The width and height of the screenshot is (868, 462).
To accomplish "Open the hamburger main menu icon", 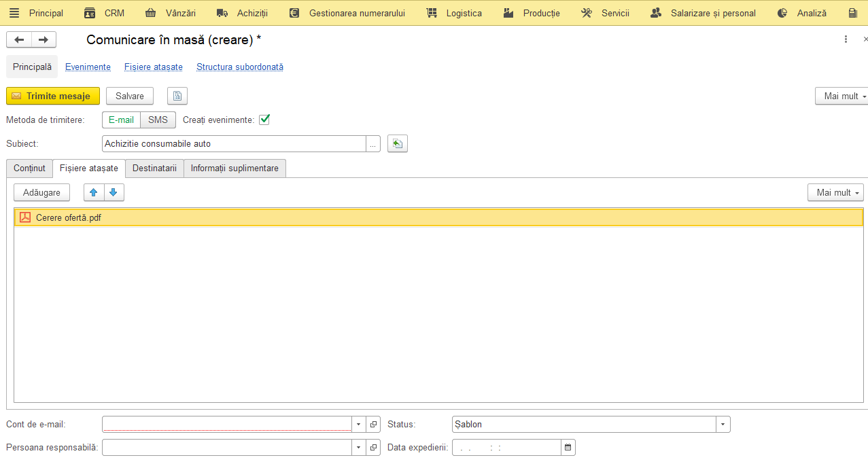I will coord(14,13).
